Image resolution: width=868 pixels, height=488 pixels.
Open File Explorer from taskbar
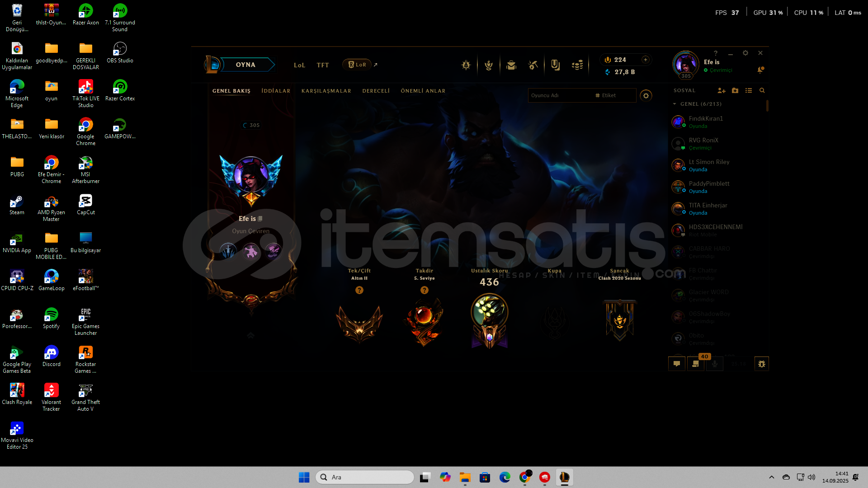click(465, 477)
